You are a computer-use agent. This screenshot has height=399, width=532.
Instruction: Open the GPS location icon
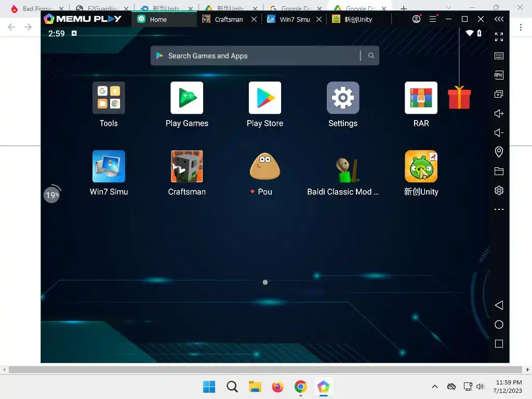click(499, 152)
